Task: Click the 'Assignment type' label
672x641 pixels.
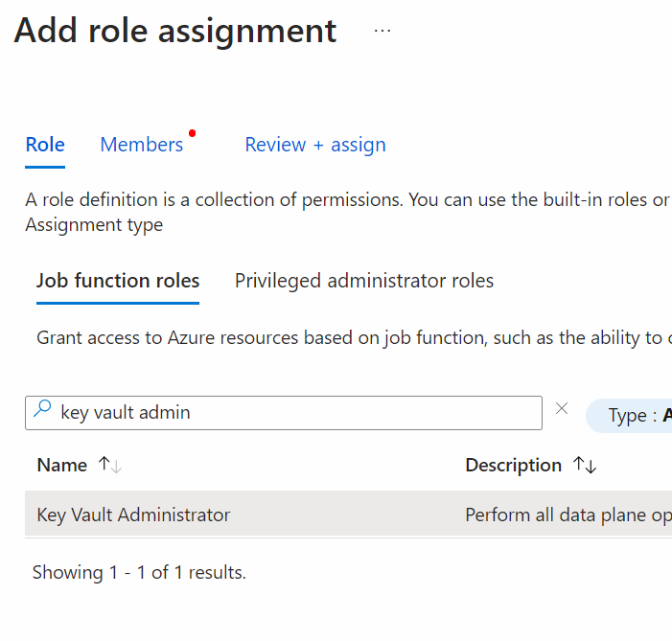Action: tap(94, 224)
